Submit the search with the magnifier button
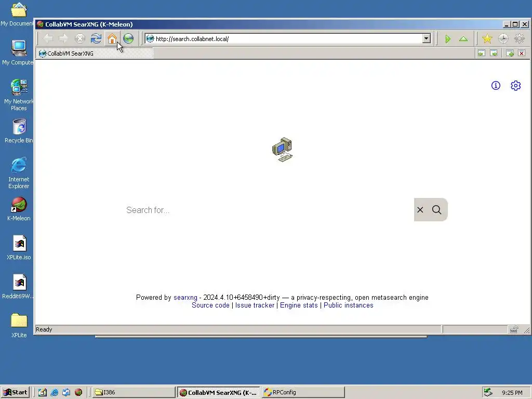 436,210
